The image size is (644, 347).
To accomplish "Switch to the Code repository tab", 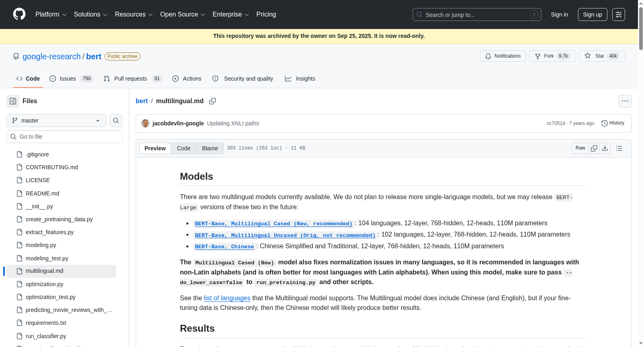I will 28,79.
